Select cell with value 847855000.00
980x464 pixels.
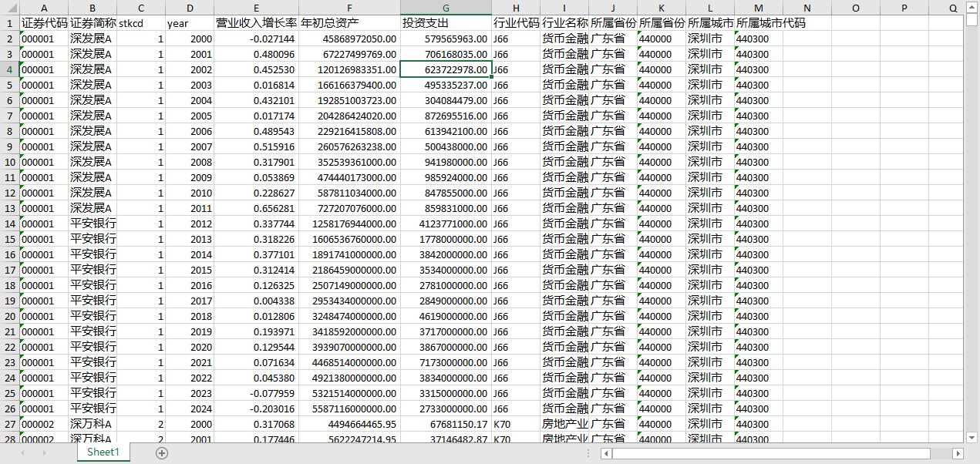click(446, 193)
